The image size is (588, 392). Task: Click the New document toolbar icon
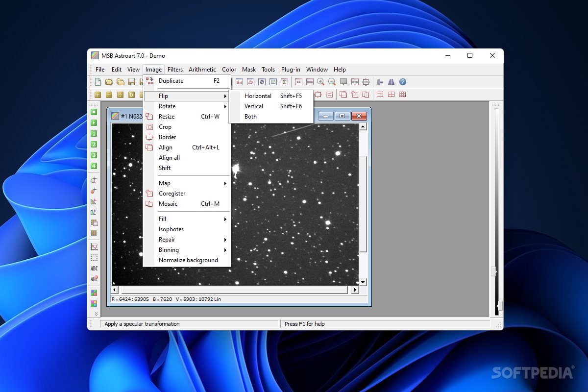tap(98, 82)
